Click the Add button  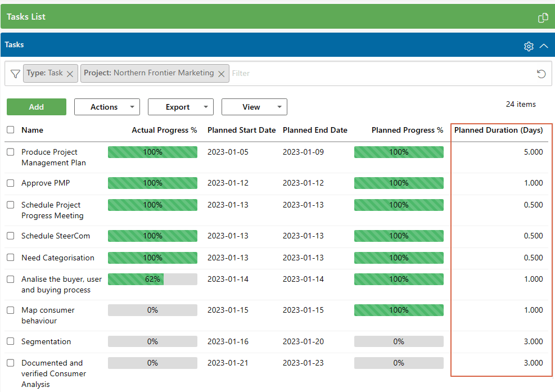pos(36,107)
